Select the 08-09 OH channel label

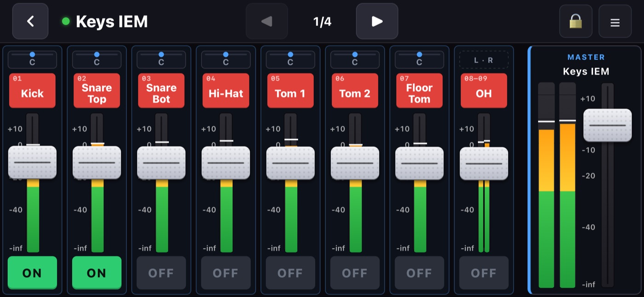484,91
